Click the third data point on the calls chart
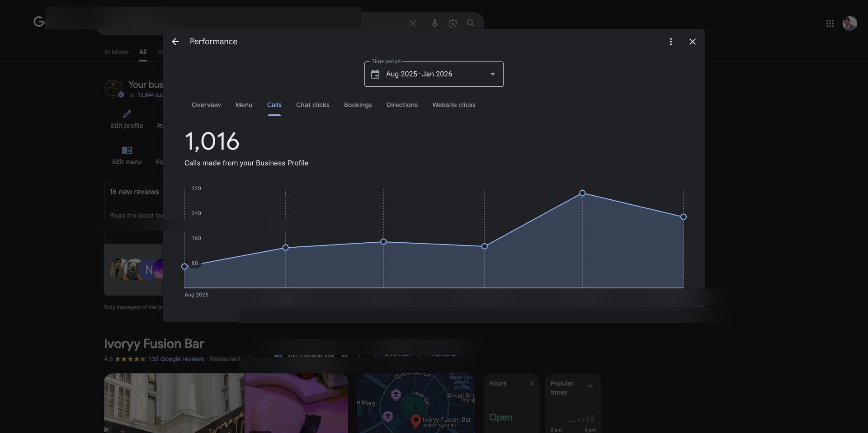This screenshot has height=433, width=868. (383, 242)
